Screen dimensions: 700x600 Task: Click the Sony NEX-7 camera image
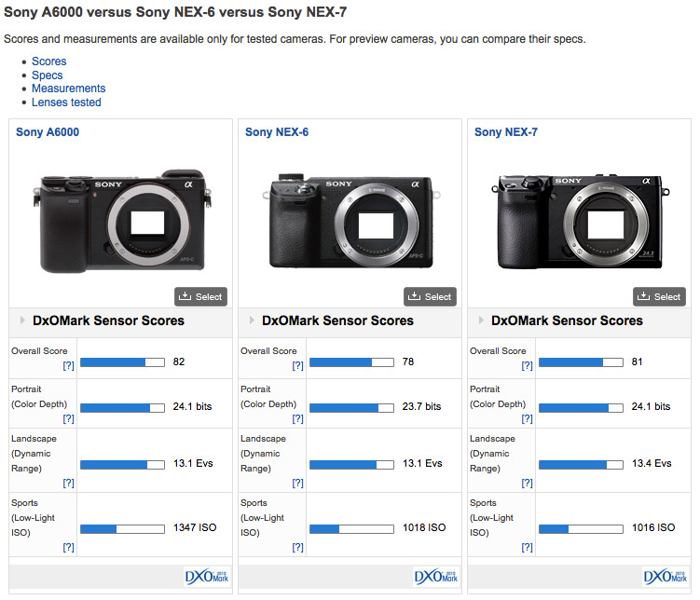(x=580, y=221)
